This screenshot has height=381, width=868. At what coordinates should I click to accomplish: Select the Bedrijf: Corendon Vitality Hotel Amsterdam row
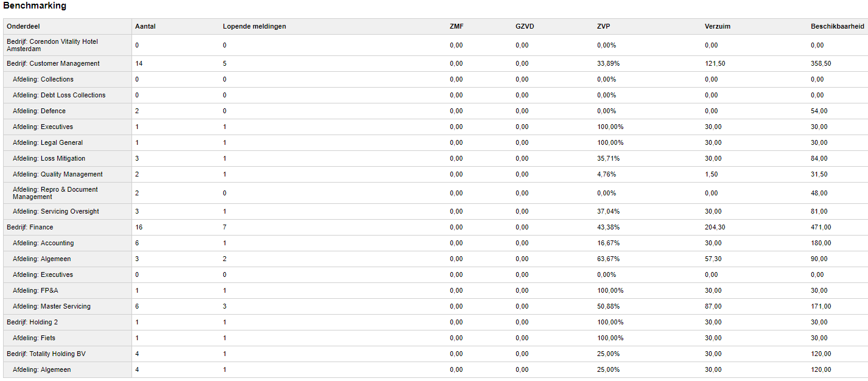[x=52, y=45]
